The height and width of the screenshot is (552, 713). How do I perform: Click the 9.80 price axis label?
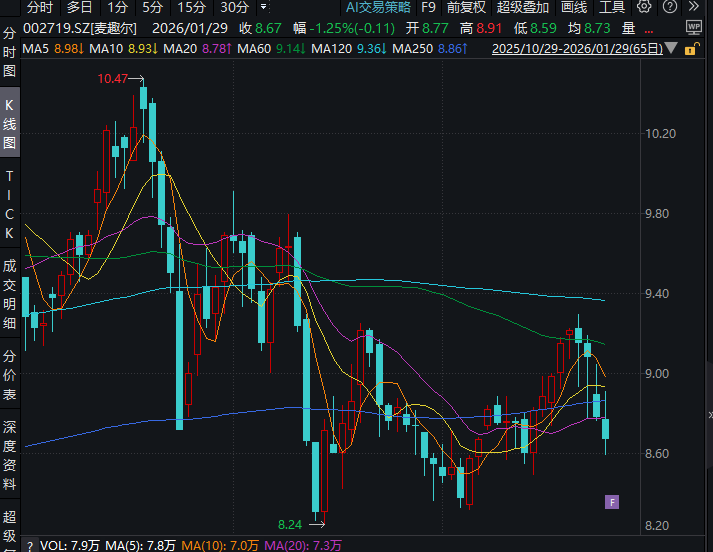(657, 214)
